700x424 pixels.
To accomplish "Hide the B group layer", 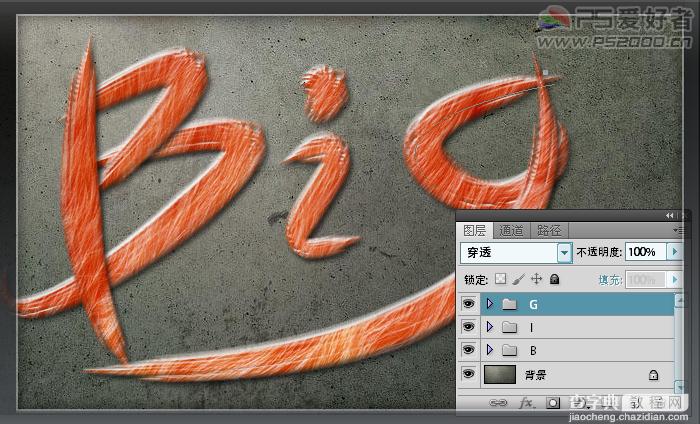I will coord(468,349).
